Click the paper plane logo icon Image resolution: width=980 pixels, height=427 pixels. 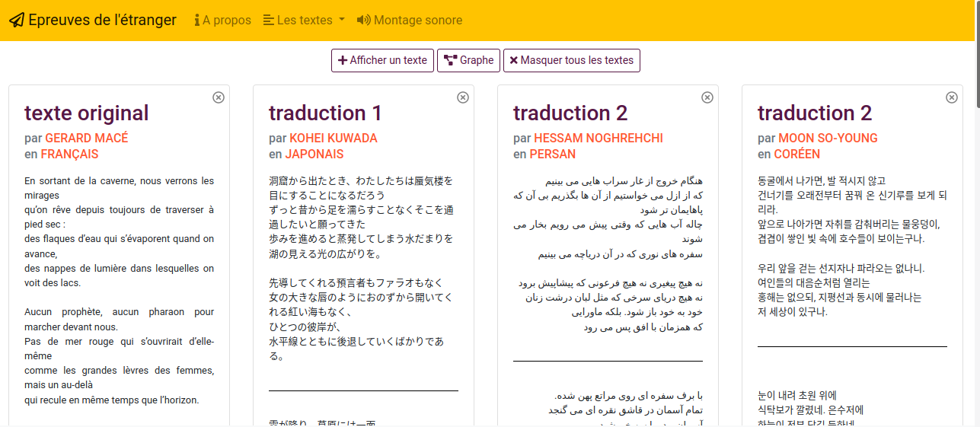[17, 21]
